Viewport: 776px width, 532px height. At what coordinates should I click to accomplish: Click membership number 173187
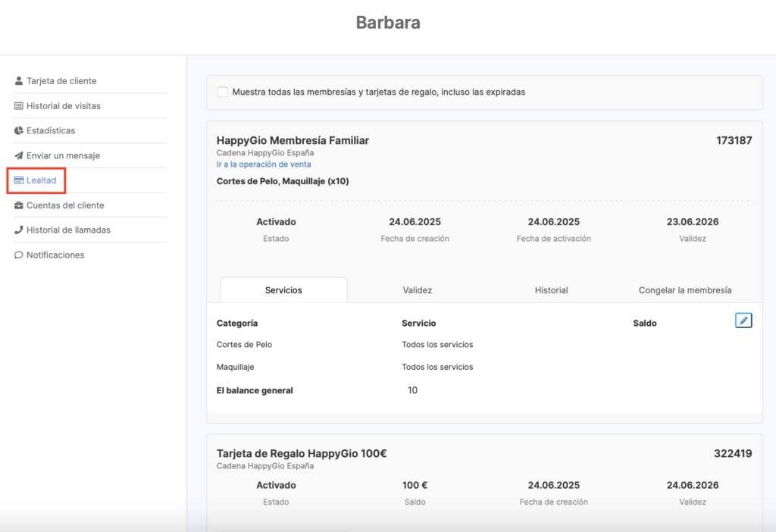734,140
